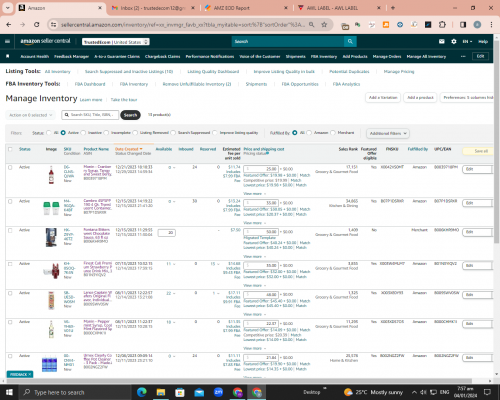Open the messages envelope icon
The height and width of the screenshot is (400, 500).
[x=442, y=41]
